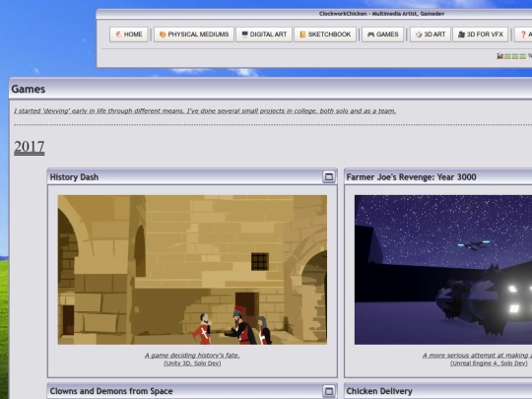The image size is (532, 399).
Task: Click the monitor icon on Digital Art
Action: click(x=244, y=34)
